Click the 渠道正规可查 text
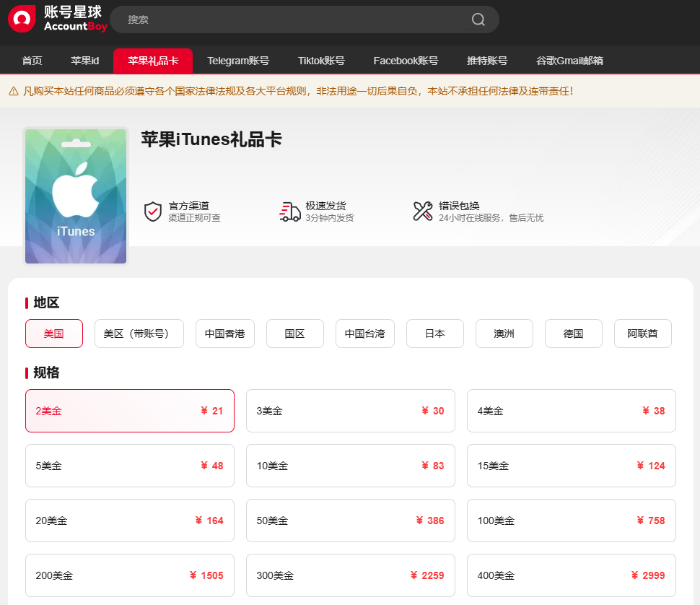This screenshot has height=605, width=700. pos(194,218)
